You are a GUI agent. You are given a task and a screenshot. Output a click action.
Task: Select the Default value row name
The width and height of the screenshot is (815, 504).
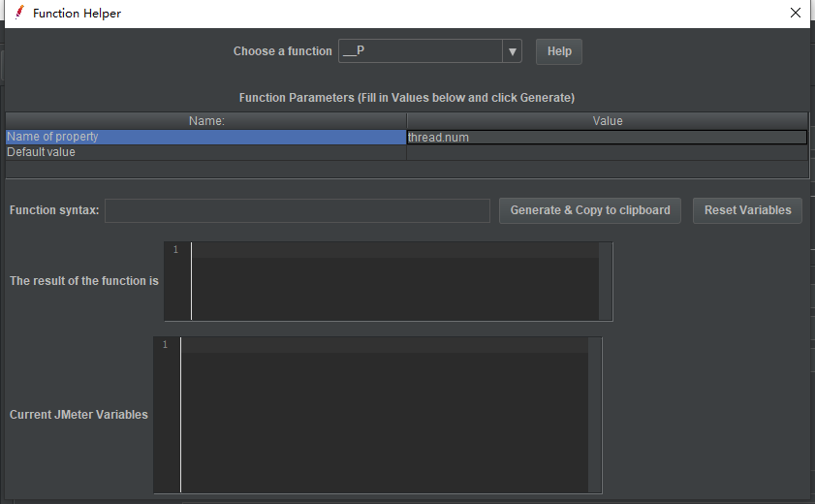point(205,152)
